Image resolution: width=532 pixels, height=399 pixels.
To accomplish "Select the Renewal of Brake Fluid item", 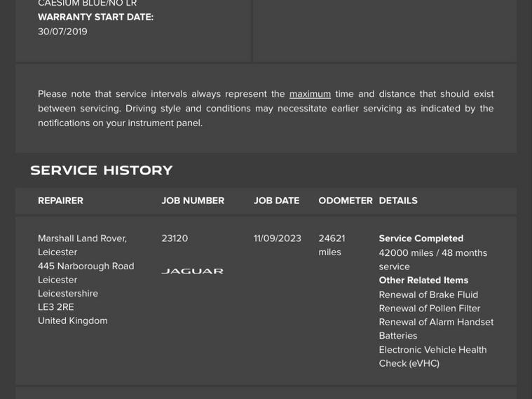I will [x=428, y=295].
